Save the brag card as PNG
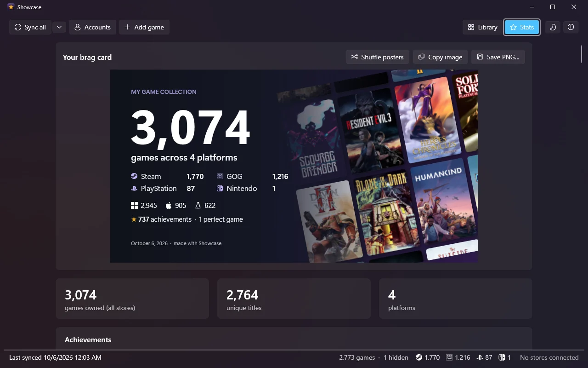 [498, 57]
